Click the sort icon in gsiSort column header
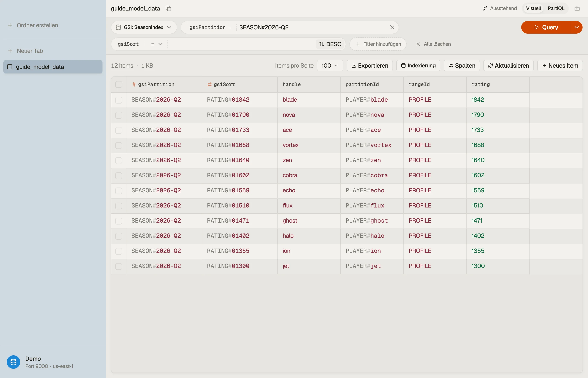 click(x=209, y=84)
